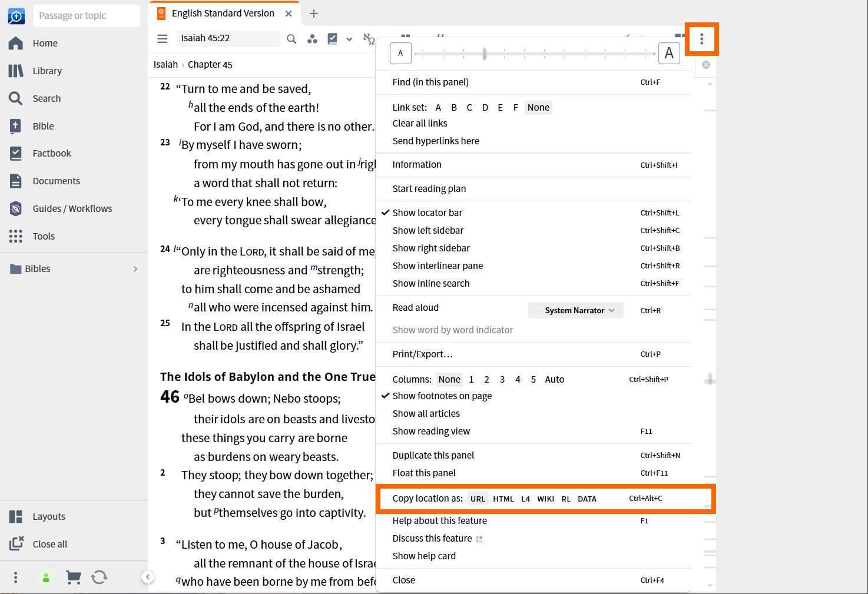Click the Logos app logo icon
868x594 pixels.
click(x=16, y=16)
